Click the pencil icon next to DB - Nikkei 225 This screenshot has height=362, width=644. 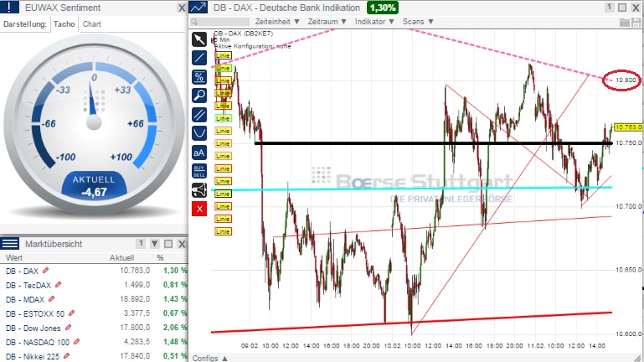(66, 356)
